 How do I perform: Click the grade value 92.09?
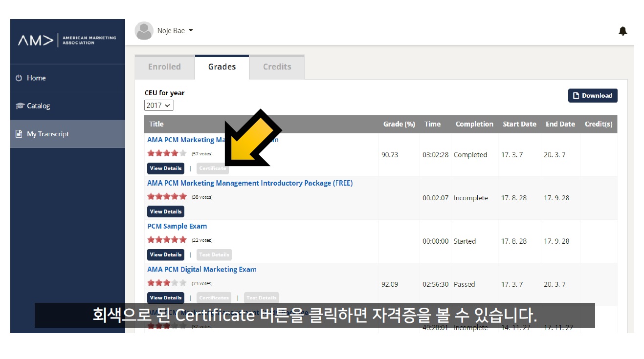[390, 284]
